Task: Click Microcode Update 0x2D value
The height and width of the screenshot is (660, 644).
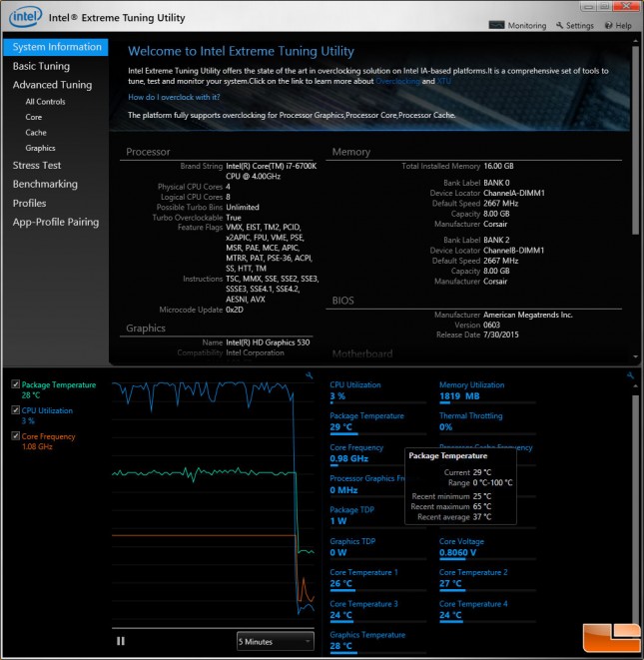Action: coord(235,310)
